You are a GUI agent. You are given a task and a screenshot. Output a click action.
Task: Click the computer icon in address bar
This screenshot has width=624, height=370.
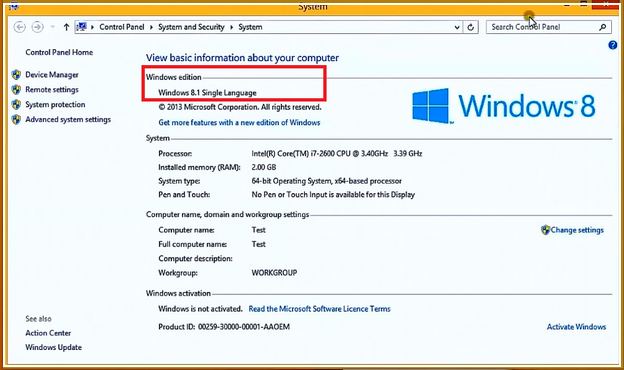point(82,27)
